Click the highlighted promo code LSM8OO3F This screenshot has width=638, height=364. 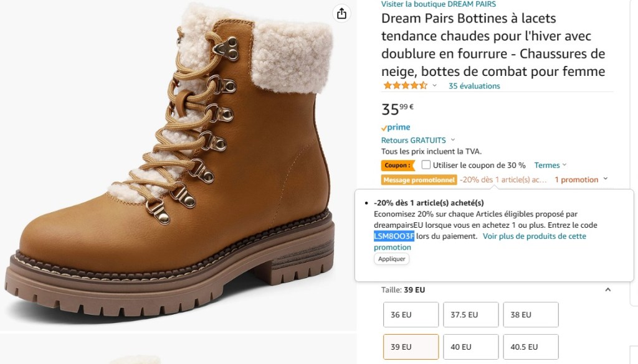click(x=394, y=236)
